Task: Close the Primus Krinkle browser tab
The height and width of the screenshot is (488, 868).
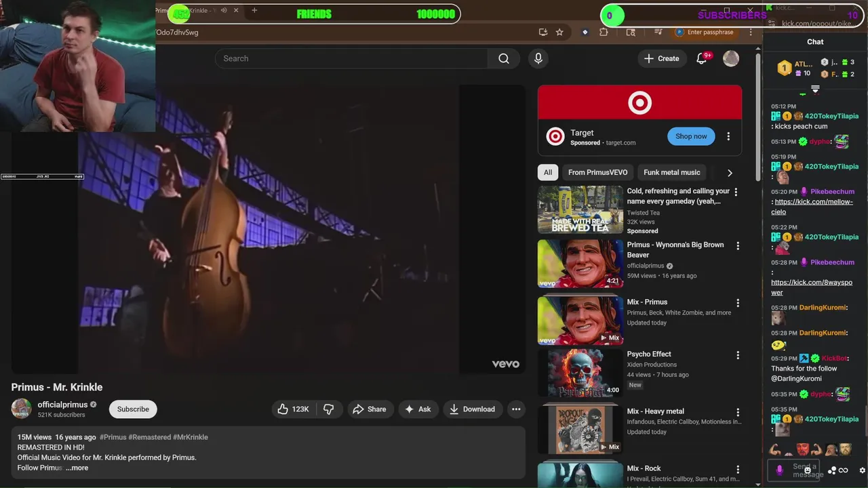Action: pos(236,10)
